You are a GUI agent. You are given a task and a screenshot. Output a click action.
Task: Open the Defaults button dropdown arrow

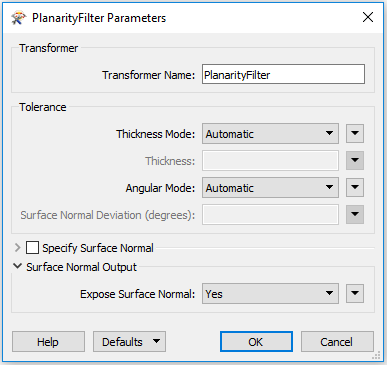click(x=156, y=341)
